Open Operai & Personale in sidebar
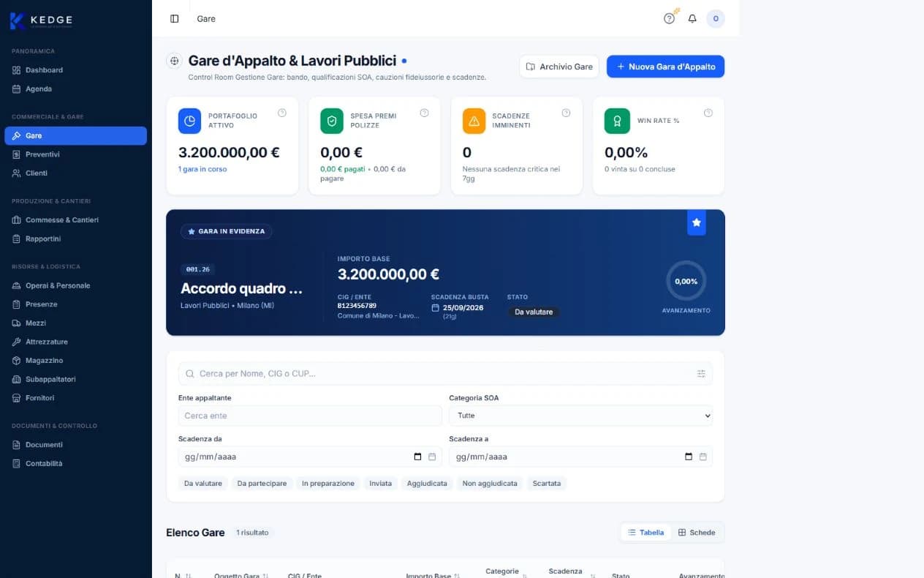The image size is (924, 578). click(x=75, y=285)
